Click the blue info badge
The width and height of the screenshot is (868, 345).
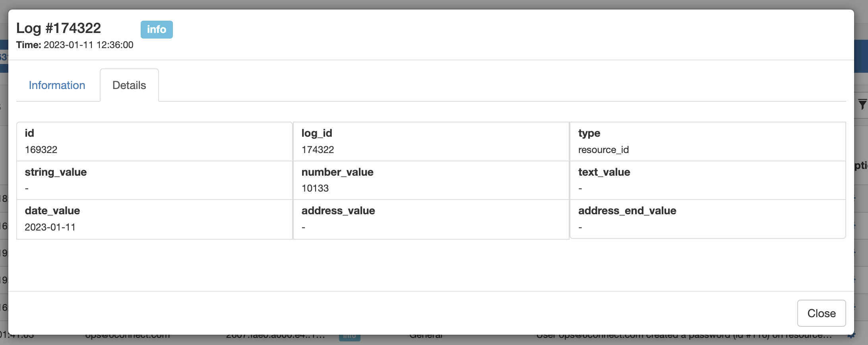click(157, 29)
